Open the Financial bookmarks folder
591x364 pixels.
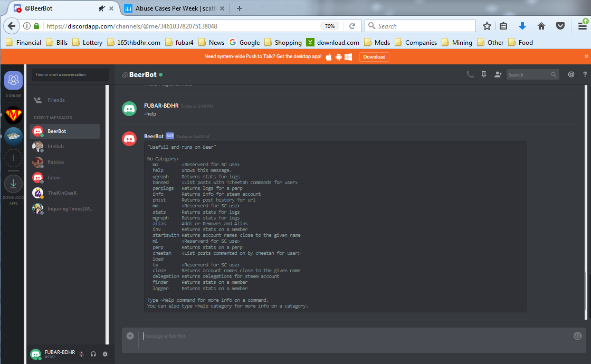(x=23, y=43)
